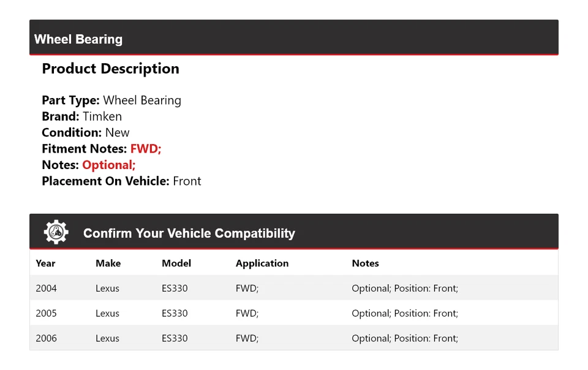Select the 2005 year cell

pos(46,314)
